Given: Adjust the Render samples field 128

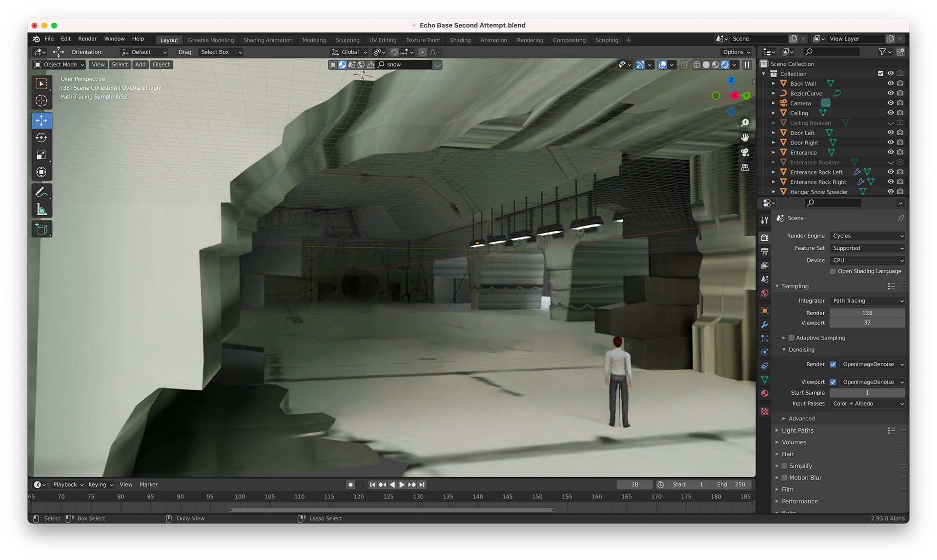Looking at the screenshot, I should [x=867, y=313].
